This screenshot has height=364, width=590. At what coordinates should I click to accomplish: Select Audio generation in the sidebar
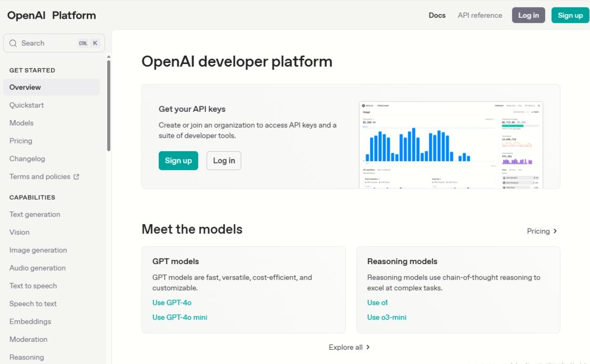point(37,268)
